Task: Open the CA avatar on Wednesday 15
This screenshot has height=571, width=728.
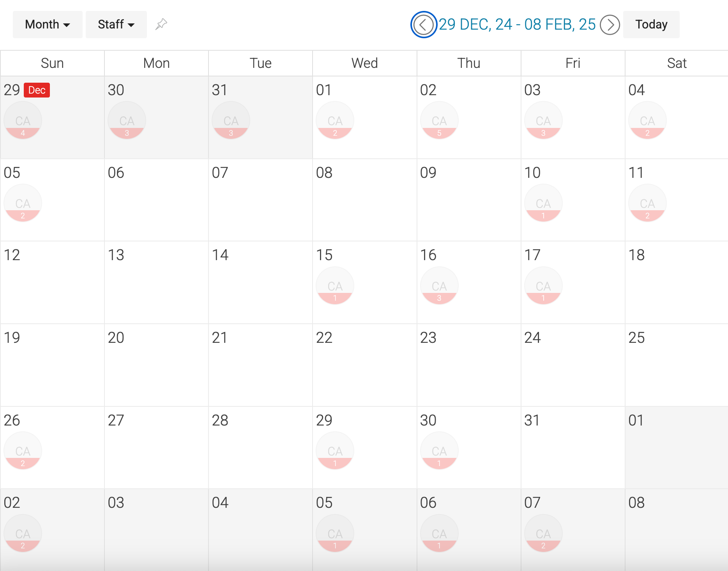Action: 335,285
